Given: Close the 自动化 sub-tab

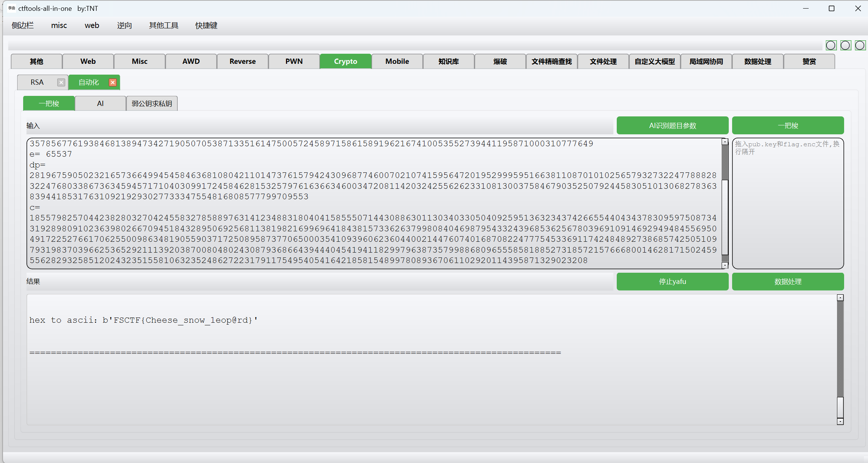Looking at the screenshot, I should [112, 82].
